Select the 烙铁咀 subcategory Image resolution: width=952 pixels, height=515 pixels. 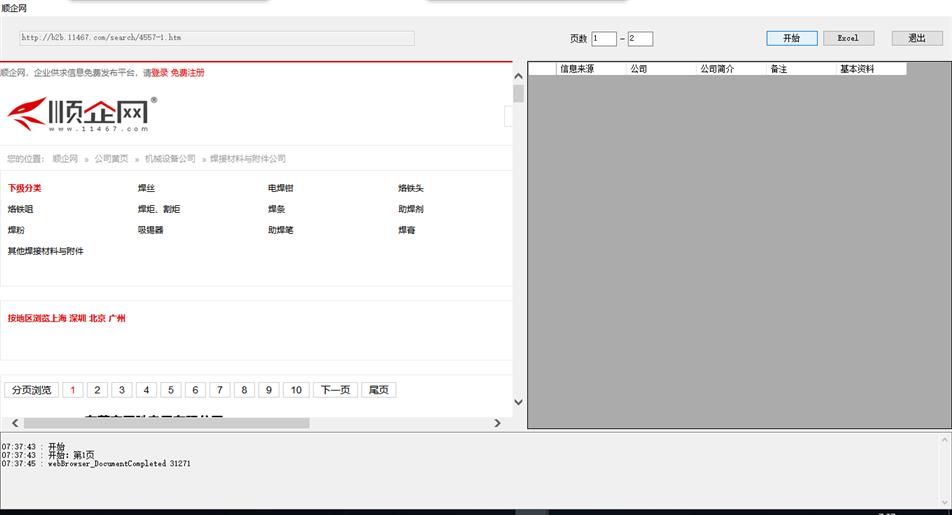click(x=20, y=209)
